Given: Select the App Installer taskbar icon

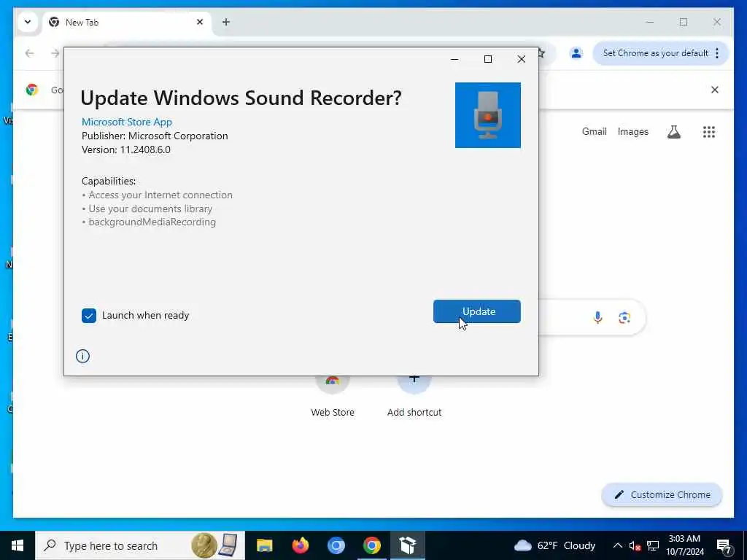Looking at the screenshot, I should tap(408, 545).
